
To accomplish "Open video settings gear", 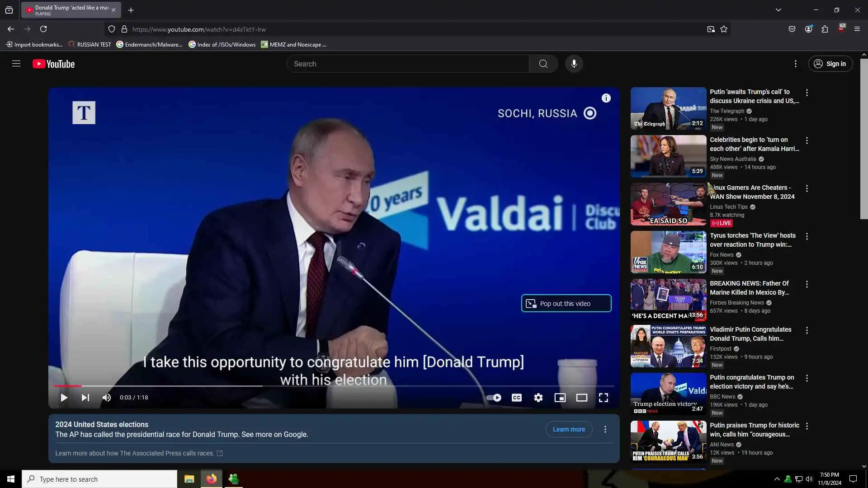I will [538, 398].
